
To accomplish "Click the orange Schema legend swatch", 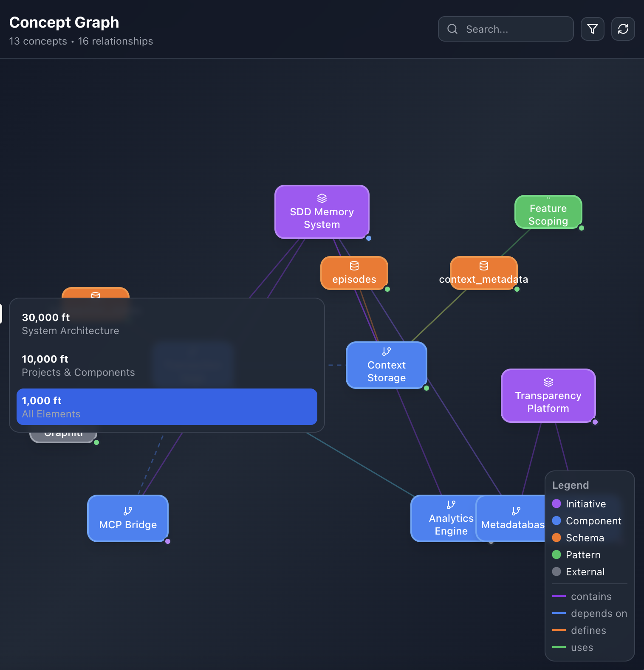I will point(556,538).
